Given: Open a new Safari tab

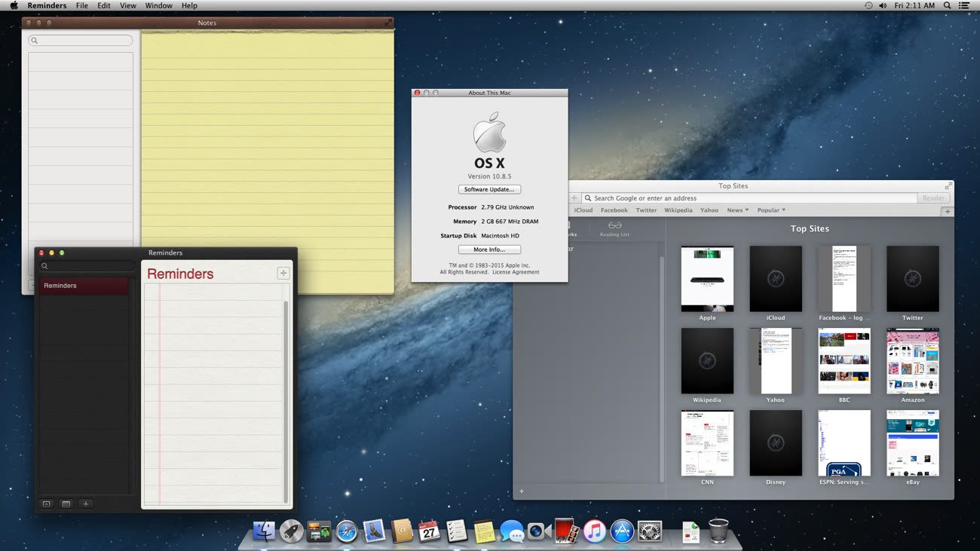Looking at the screenshot, I should [947, 211].
